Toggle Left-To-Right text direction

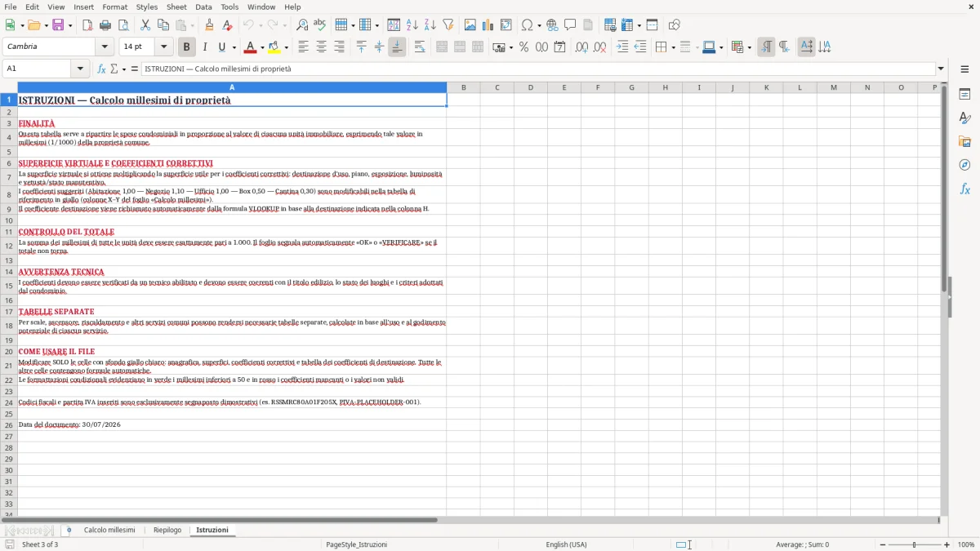(x=766, y=47)
